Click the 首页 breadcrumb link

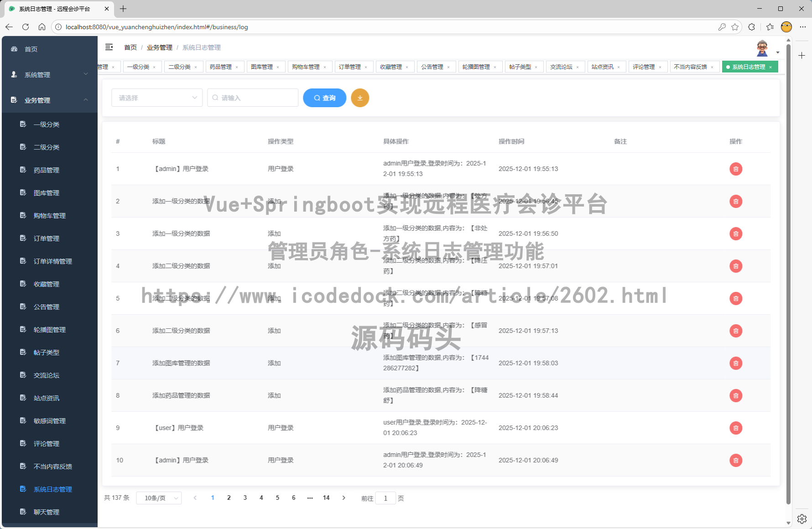130,47
